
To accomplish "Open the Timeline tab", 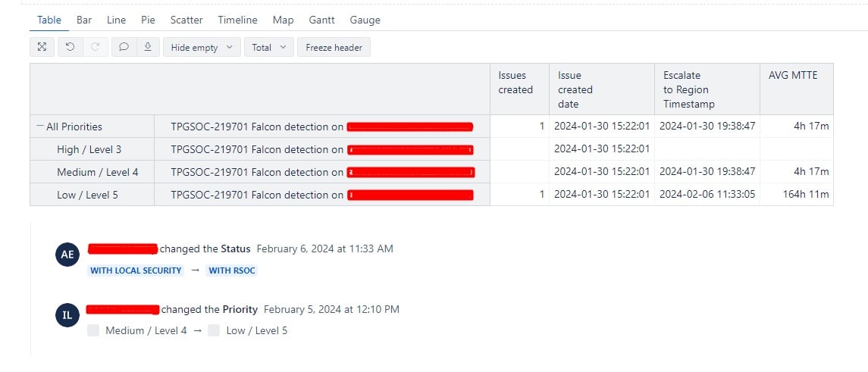I will (237, 20).
